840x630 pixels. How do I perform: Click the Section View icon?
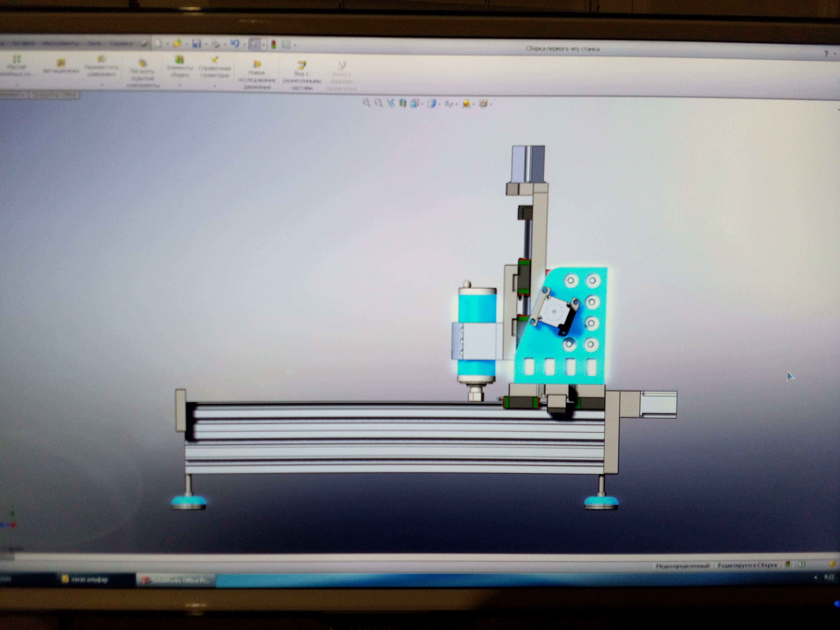tap(402, 103)
